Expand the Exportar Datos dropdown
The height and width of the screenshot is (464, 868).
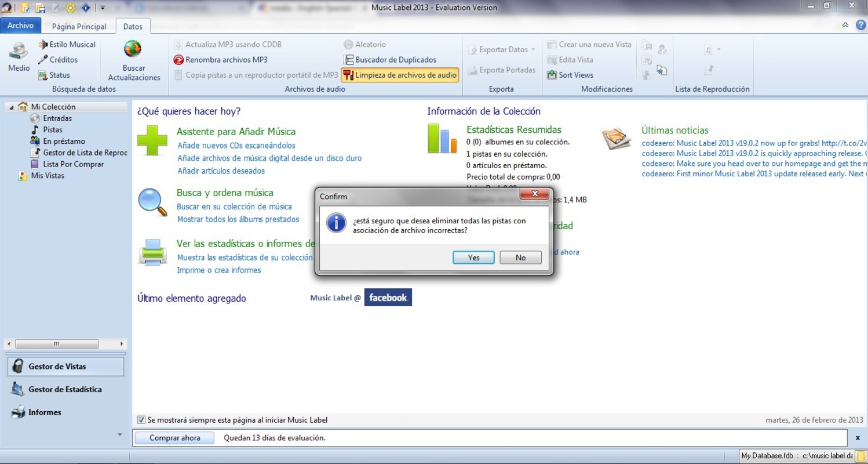pos(533,50)
